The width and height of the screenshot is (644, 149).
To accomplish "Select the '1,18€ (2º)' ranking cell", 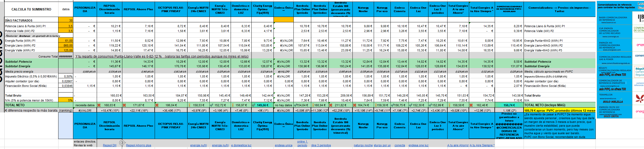I will click(509, 110).
